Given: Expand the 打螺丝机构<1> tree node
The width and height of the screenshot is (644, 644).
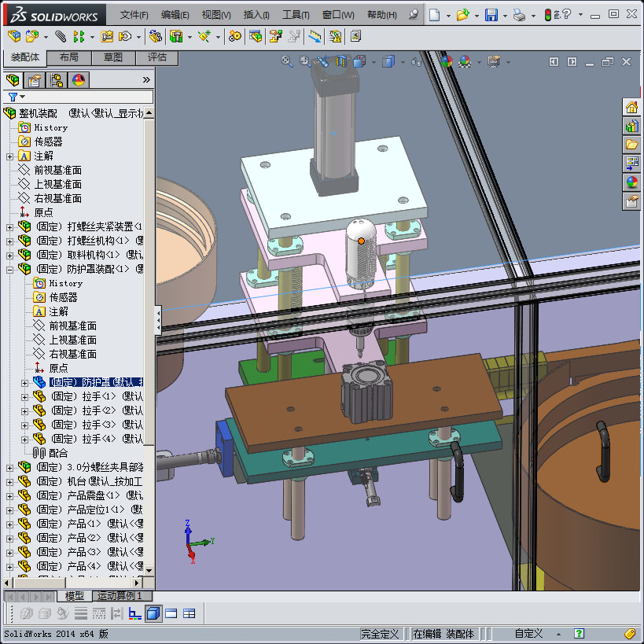Looking at the screenshot, I should tap(10, 241).
